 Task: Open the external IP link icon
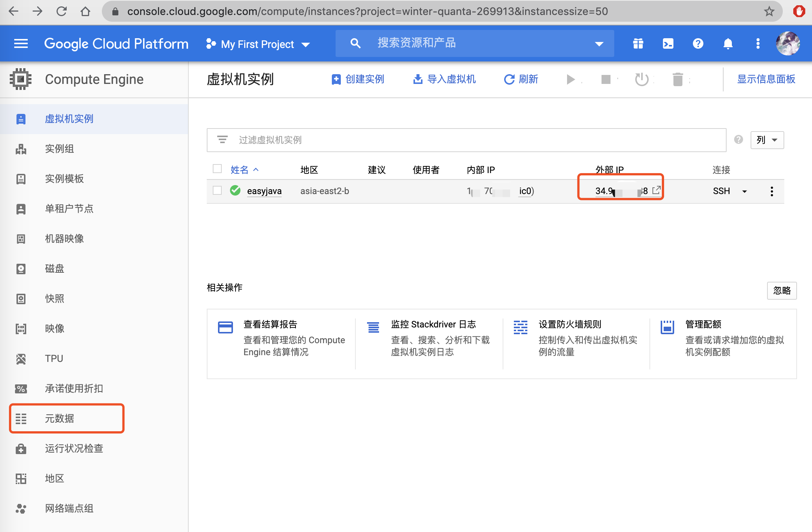[656, 190]
